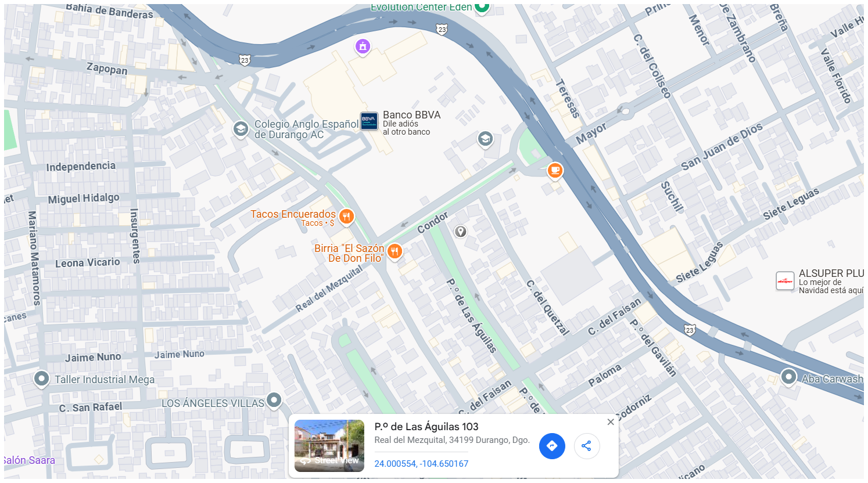Click the Taller Industrial Mega marker

[x=41, y=379]
